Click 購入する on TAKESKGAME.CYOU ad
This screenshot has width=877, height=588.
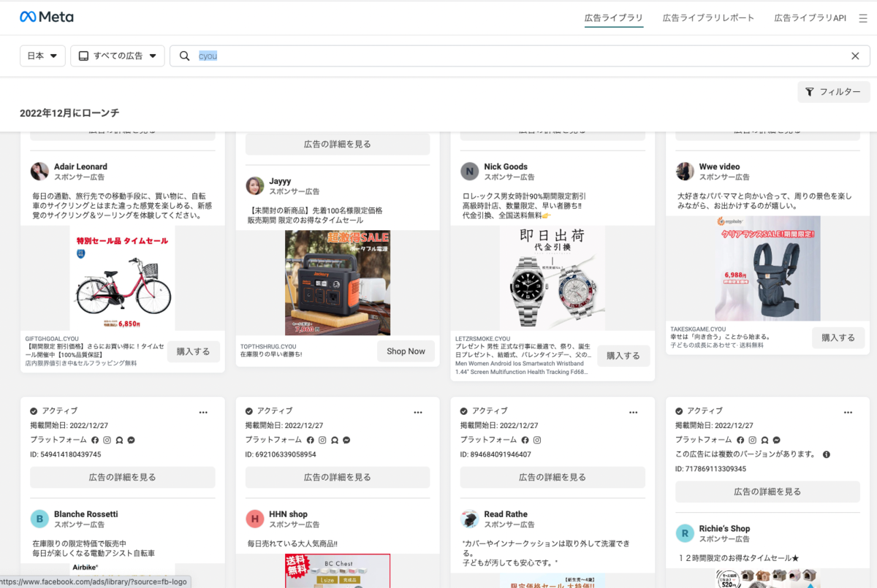tap(838, 337)
